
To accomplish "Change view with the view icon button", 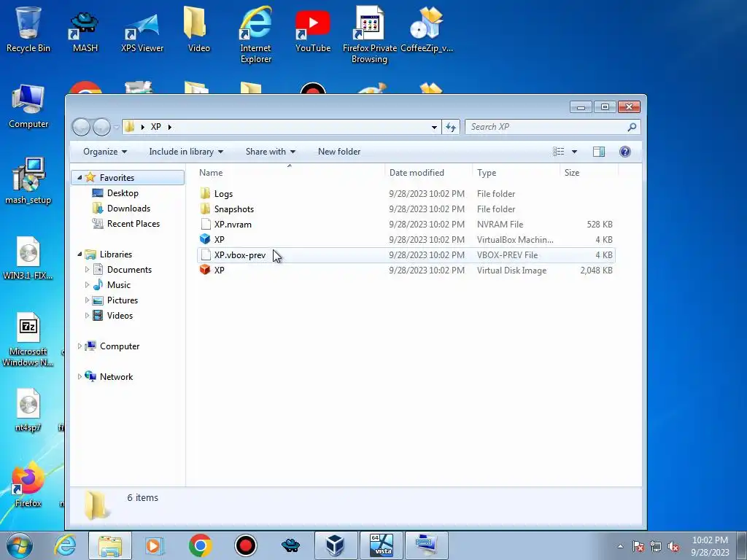I will pyautogui.click(x=558, y=152).
